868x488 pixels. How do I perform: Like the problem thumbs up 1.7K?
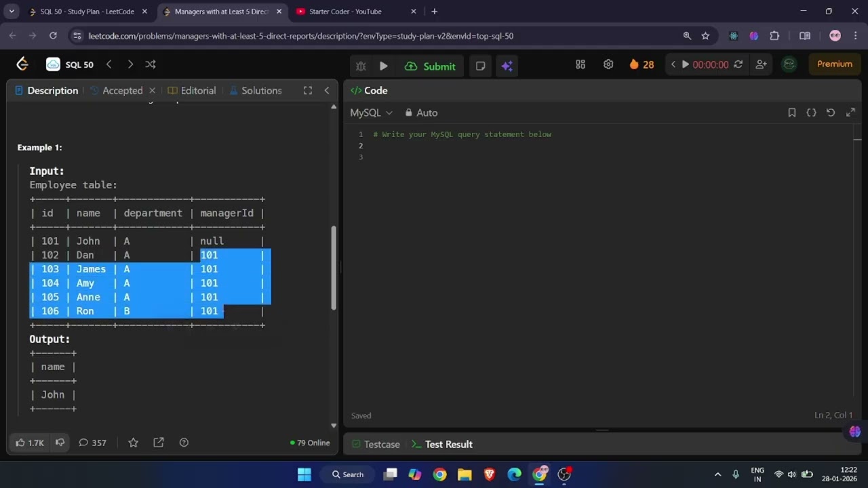coord(30,443)
